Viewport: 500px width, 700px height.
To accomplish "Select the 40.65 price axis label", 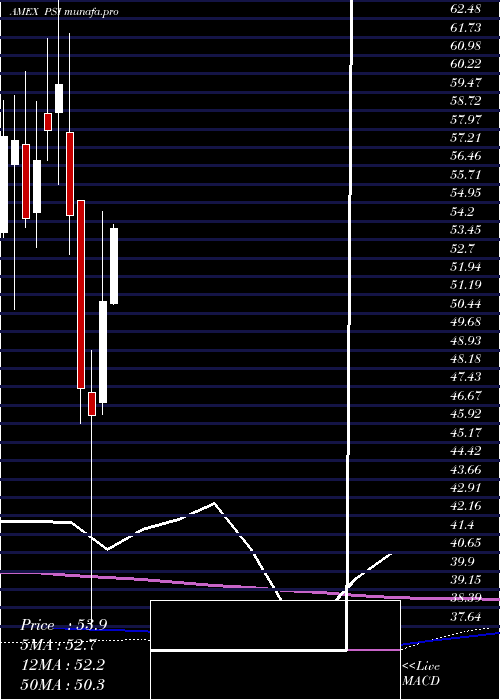I will [465, 543].
